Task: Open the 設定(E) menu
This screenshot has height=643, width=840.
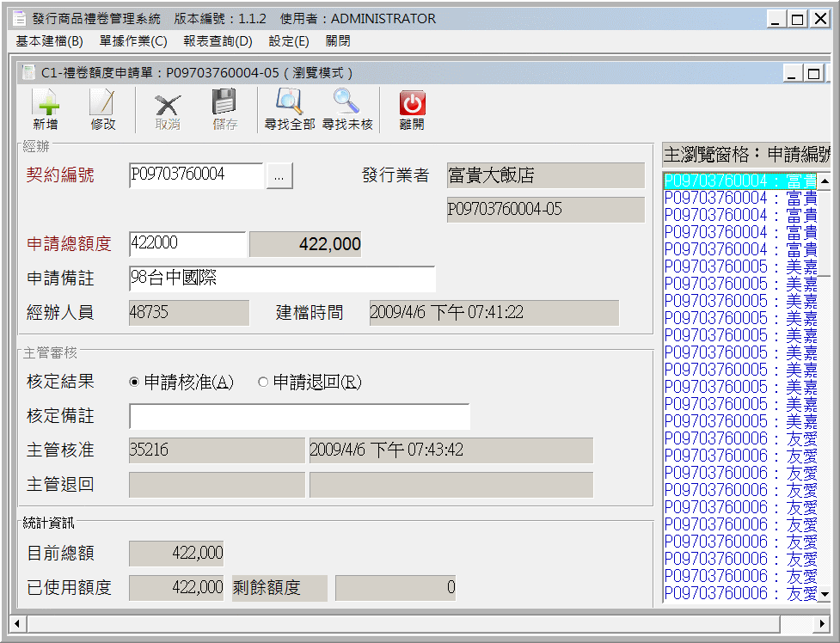Action: (x=289, y=41)
